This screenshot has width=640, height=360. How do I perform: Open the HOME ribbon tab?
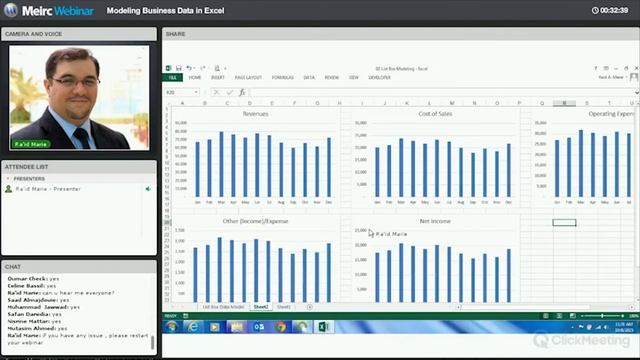tap(195, 78)
